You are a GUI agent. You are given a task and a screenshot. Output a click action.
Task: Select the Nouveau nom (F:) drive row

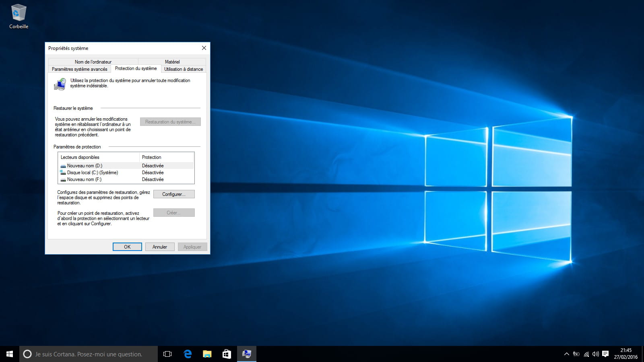126,179
